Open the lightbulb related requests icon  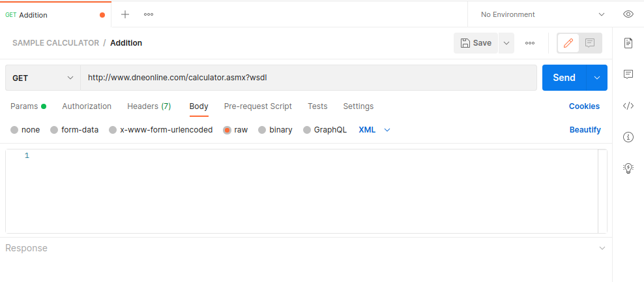628,168
